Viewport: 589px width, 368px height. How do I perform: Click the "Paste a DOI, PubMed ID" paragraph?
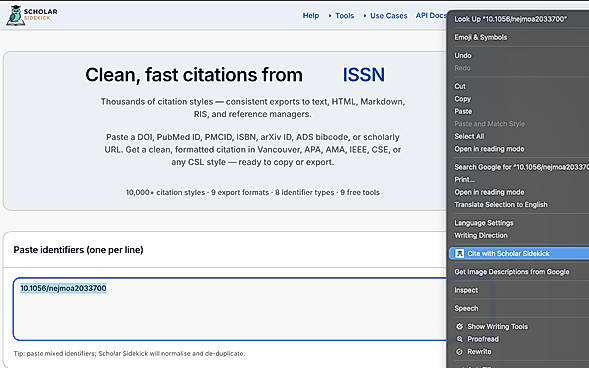[x=252, y=149]
